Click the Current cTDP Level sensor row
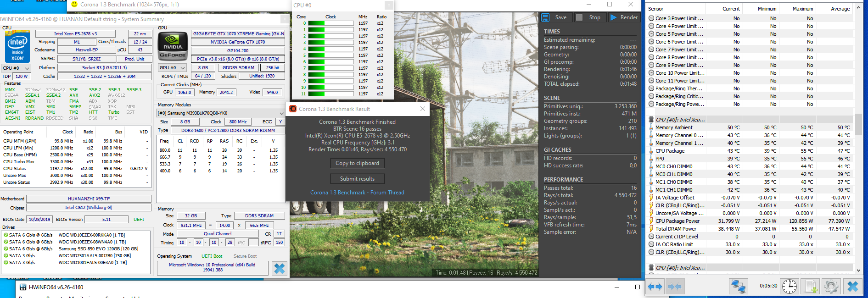The height and width of the screenshot is (298, 868). point(749,237)
